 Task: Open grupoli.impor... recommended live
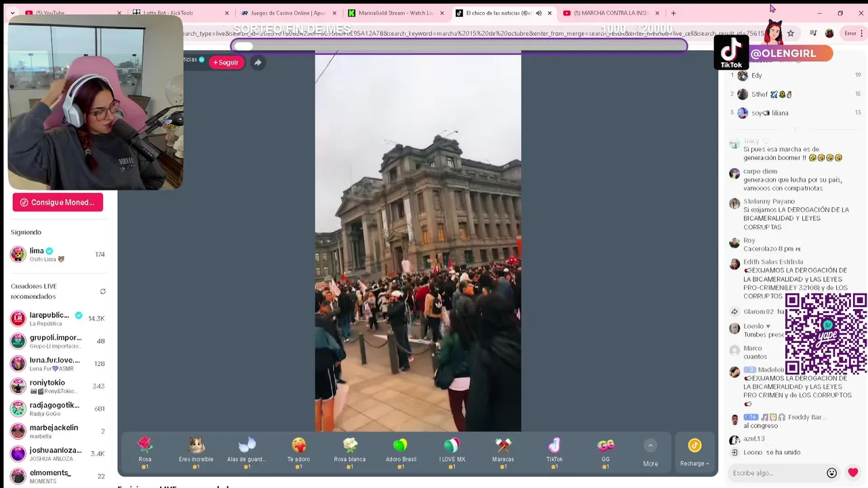pos(58,341)
